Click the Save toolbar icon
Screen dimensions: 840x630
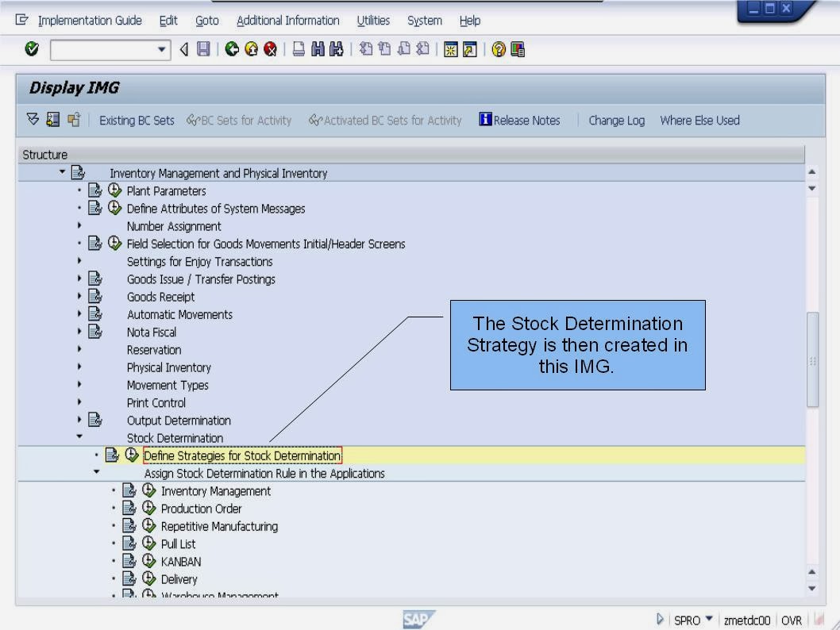point(203,49)
